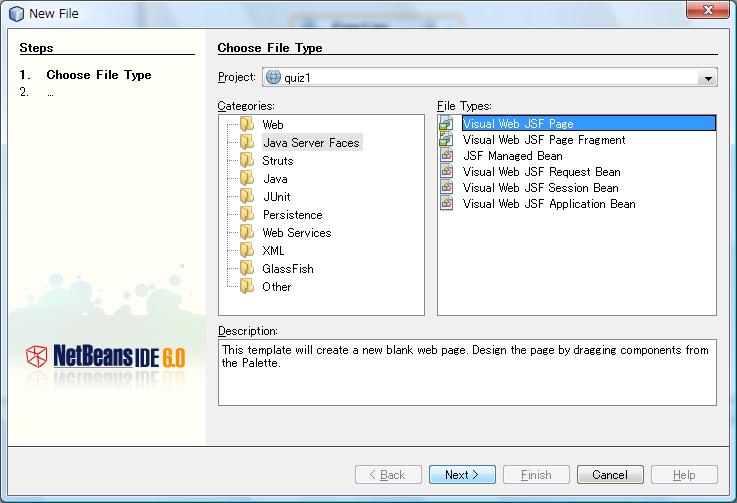Select the Java Server Faces category

[310, 143]
